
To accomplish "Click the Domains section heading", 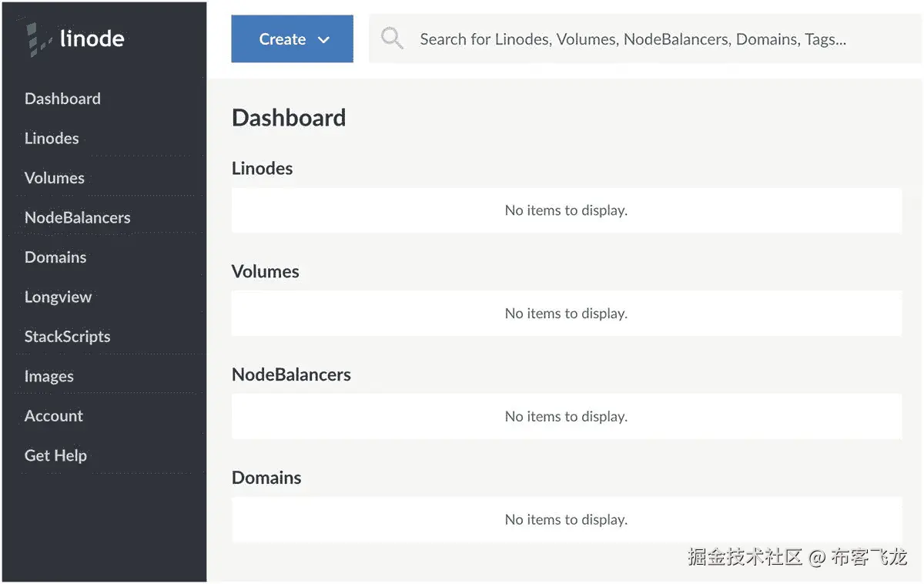I will [266, 478].
